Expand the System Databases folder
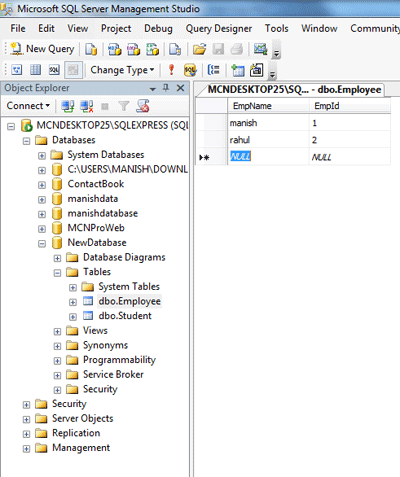Image resolution: width=400 pixels, height=477 pixels. (42, 155)
